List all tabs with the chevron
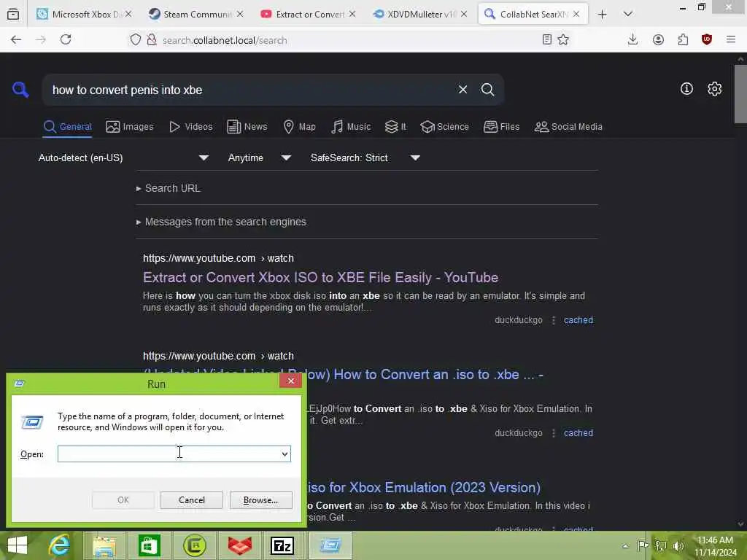The width and height of the screenshot is (747, 560). [x=628, y=14]
